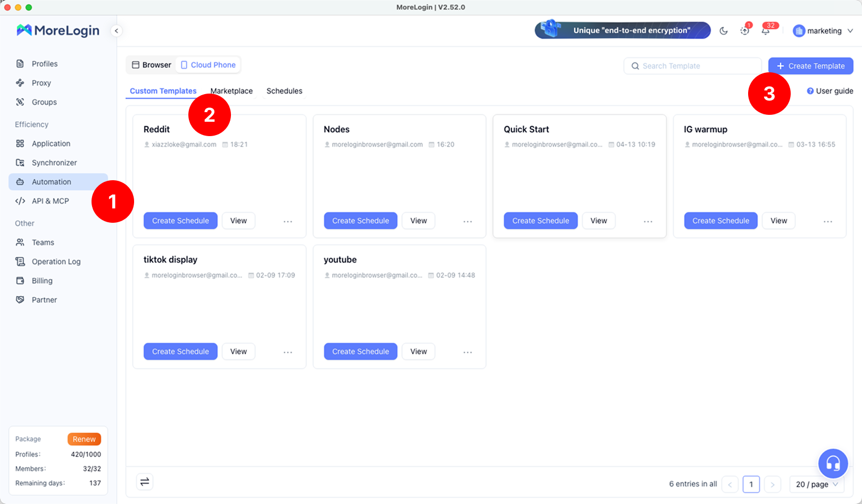862x504 pixels.
Task: Select the Schedules tab
Action: click(x=284, y=91)
